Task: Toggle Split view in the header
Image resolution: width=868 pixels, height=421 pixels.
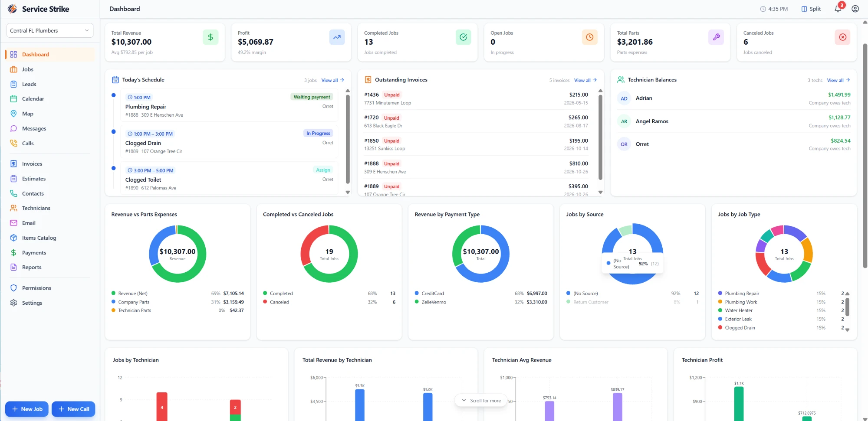Action: [x=811, y=9]
